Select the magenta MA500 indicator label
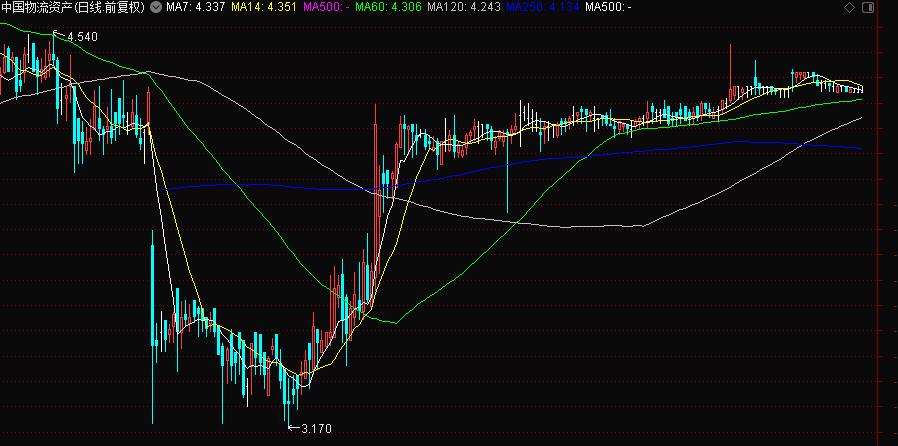Image resolution: width=898 pixels, height=446 pixels. (326, 7)
